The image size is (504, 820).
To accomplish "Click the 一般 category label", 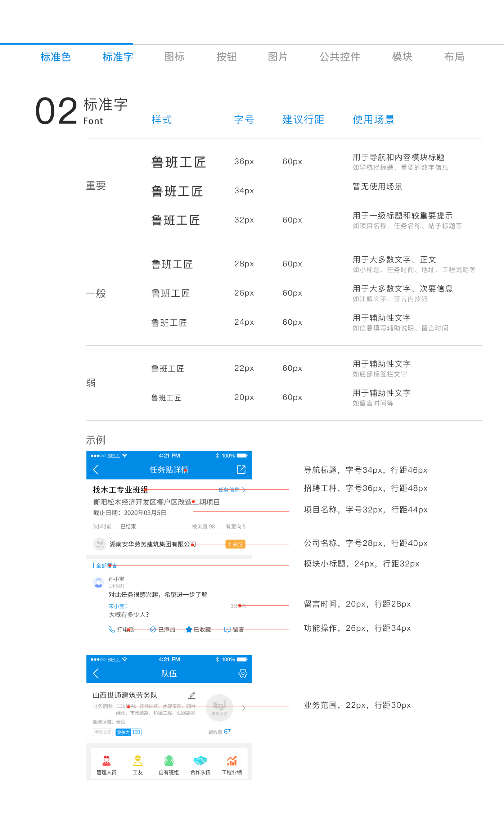I will click(x=96, y=293).
